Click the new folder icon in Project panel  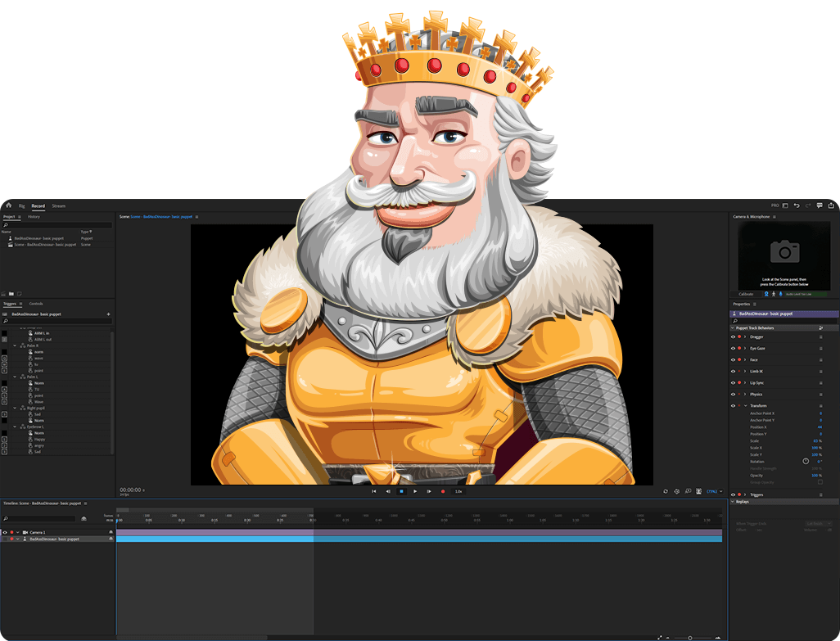click(x=11, y=293)
